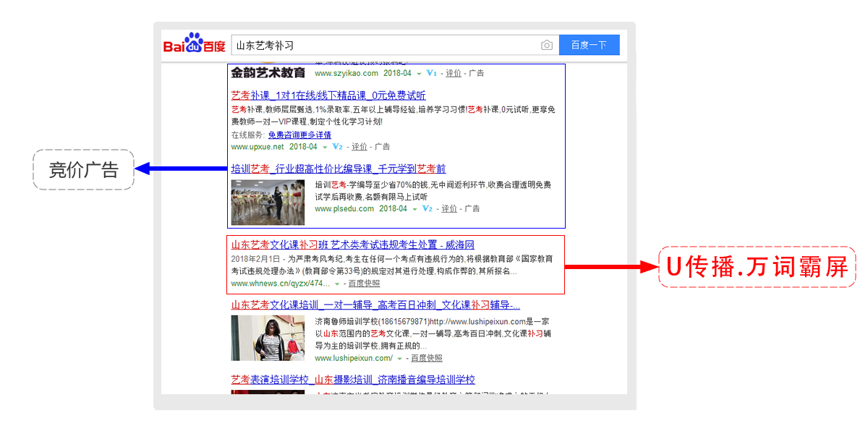
Task: Open the 艺考补课_1对1在线/线下精品课 result
Action: 328,95
